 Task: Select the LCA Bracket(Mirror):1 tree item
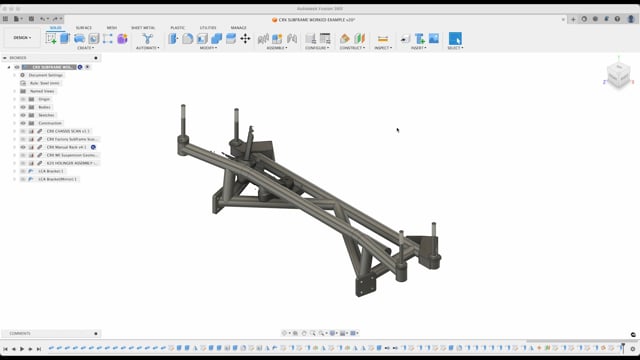tap(58, 179)
